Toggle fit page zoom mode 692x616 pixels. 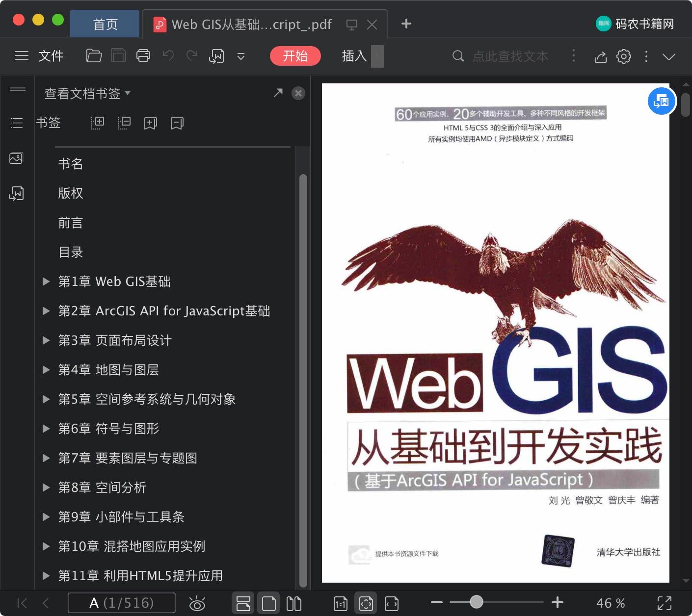366,603
